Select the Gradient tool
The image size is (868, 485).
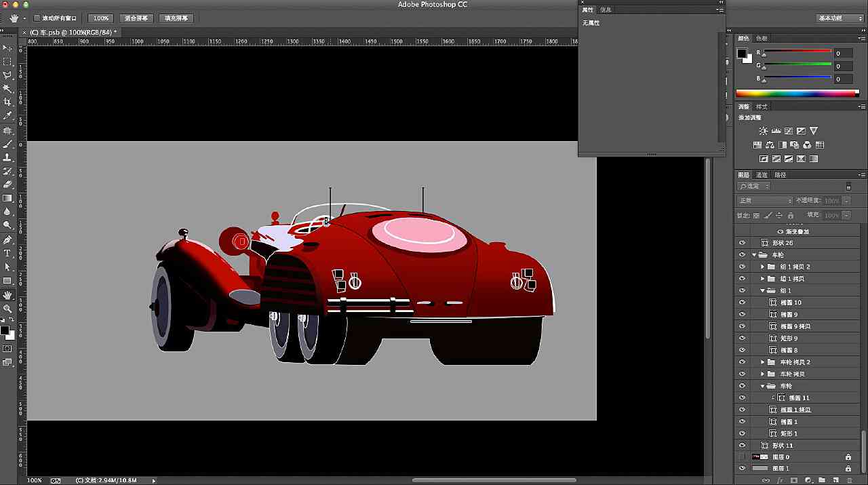tap(7, 198)
